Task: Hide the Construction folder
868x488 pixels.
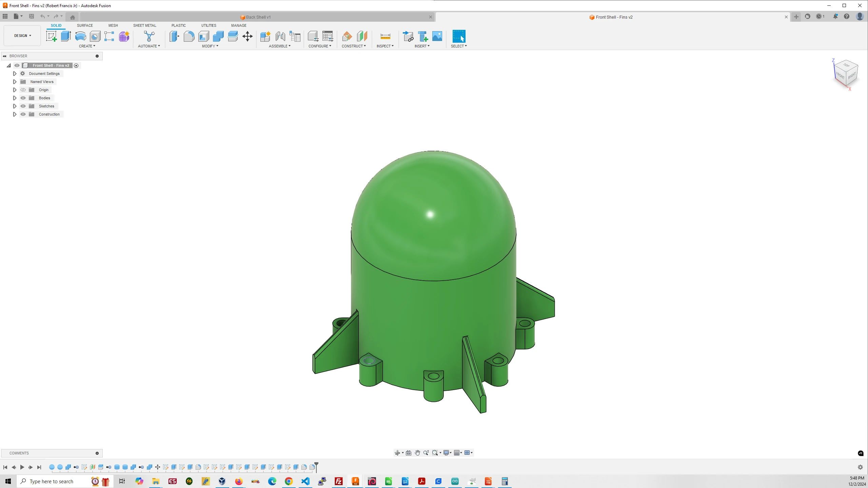Action: click(x=23, y=114)
